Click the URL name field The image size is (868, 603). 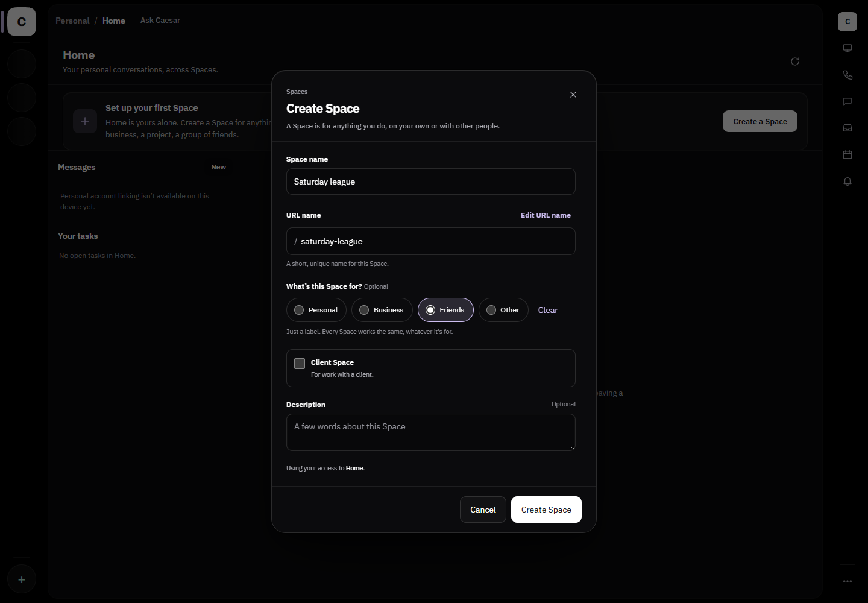pos(431,241)
